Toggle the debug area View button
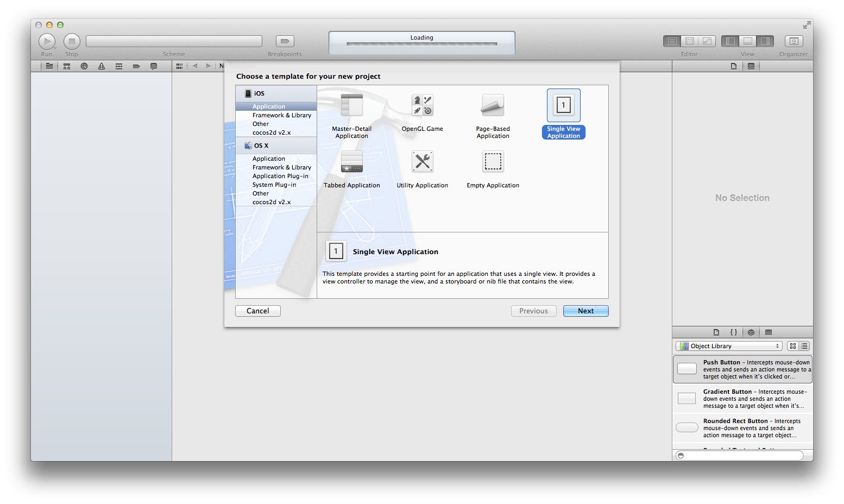 [x=748, y=41]
